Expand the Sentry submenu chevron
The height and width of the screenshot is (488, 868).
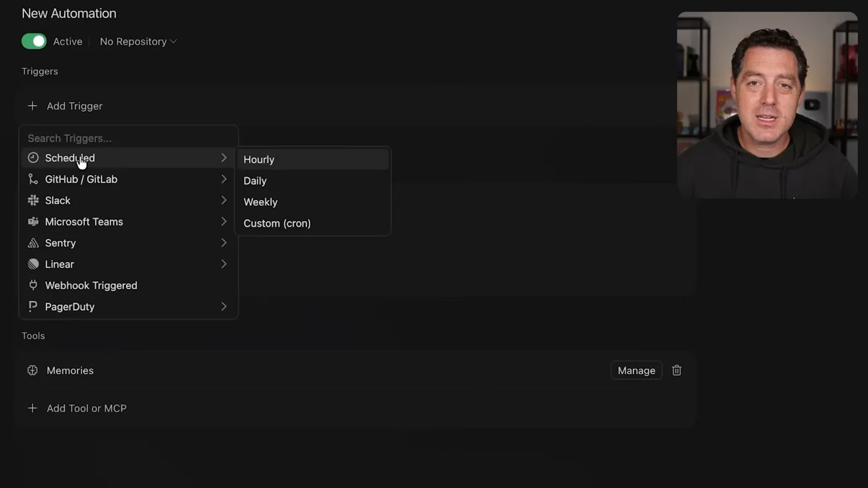coord(224,243)
